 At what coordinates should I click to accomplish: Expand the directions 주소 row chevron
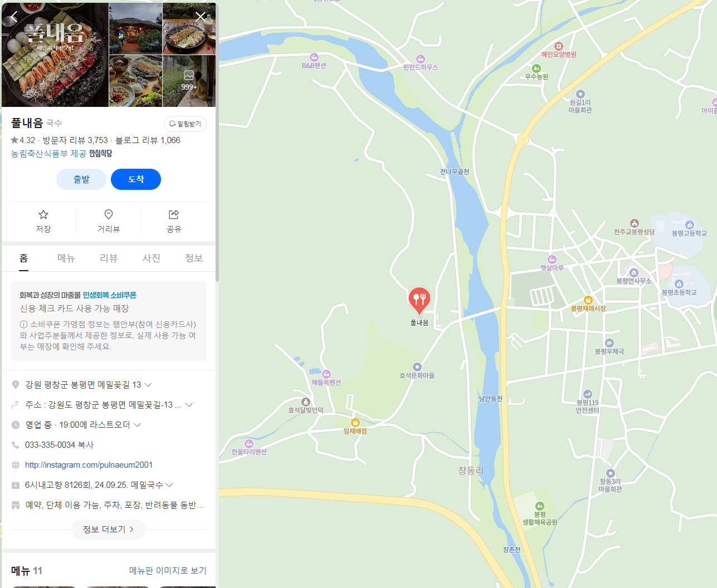coord(189,405)
